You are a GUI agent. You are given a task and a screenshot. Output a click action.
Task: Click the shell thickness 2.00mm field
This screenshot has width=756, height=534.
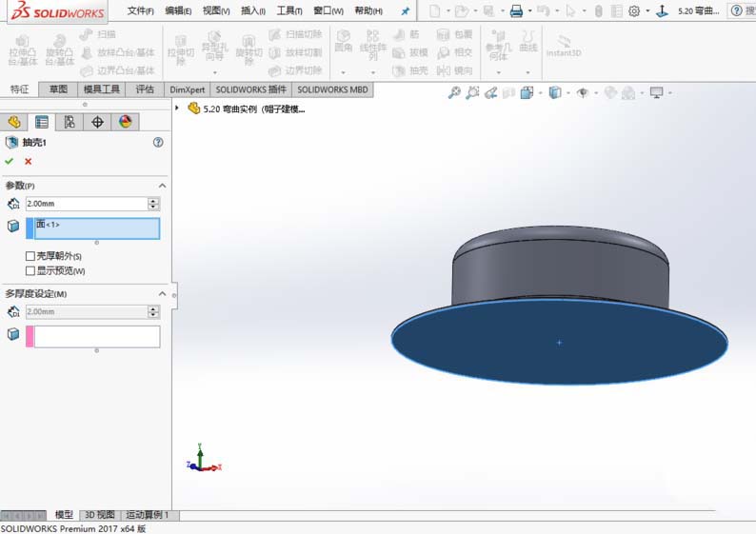87,204
